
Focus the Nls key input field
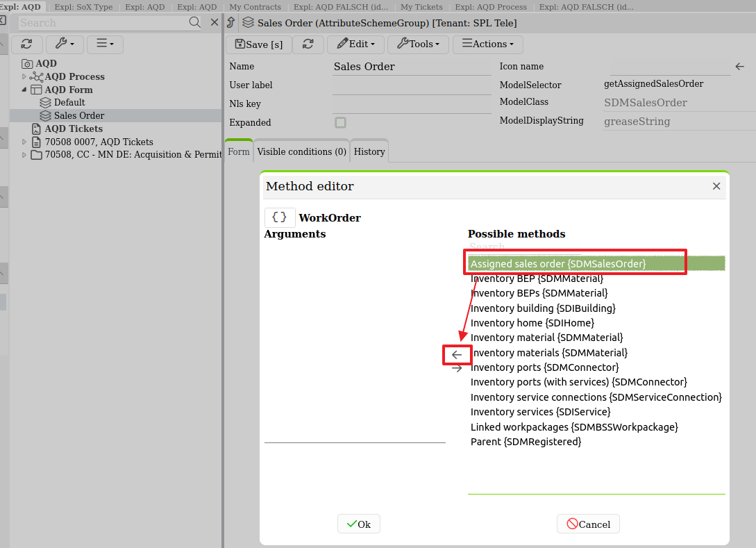(x=412, y=104)
